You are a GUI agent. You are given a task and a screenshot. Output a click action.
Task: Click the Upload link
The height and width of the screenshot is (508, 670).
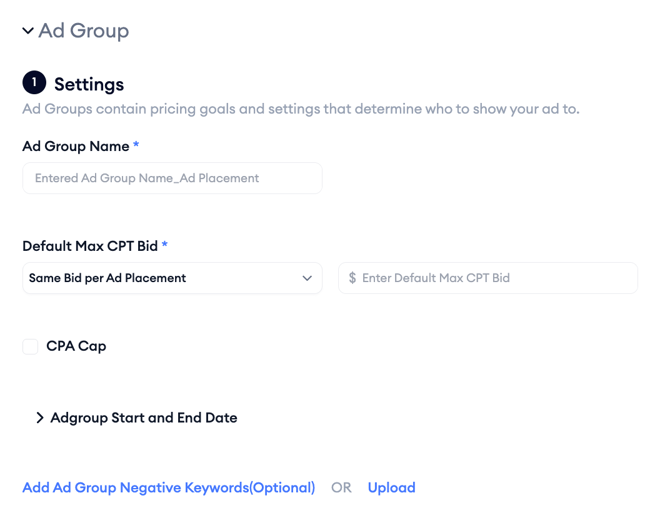tap(391, 488)
